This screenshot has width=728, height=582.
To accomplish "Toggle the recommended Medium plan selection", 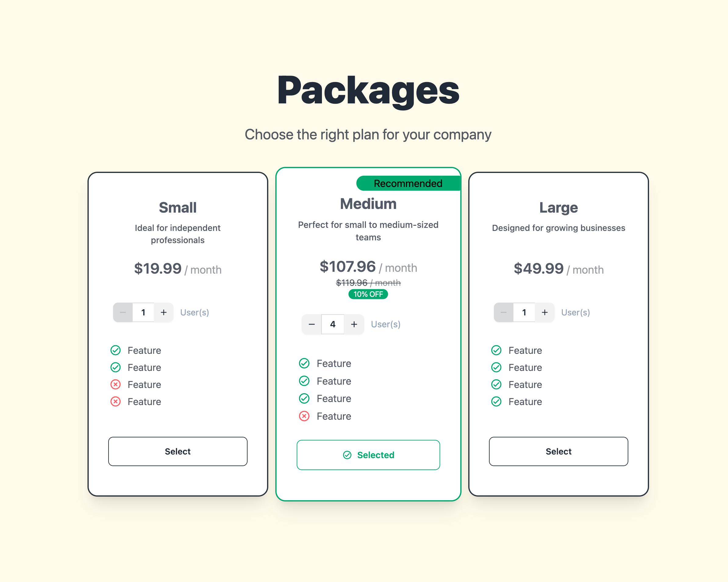I will [x=367, y=455].
